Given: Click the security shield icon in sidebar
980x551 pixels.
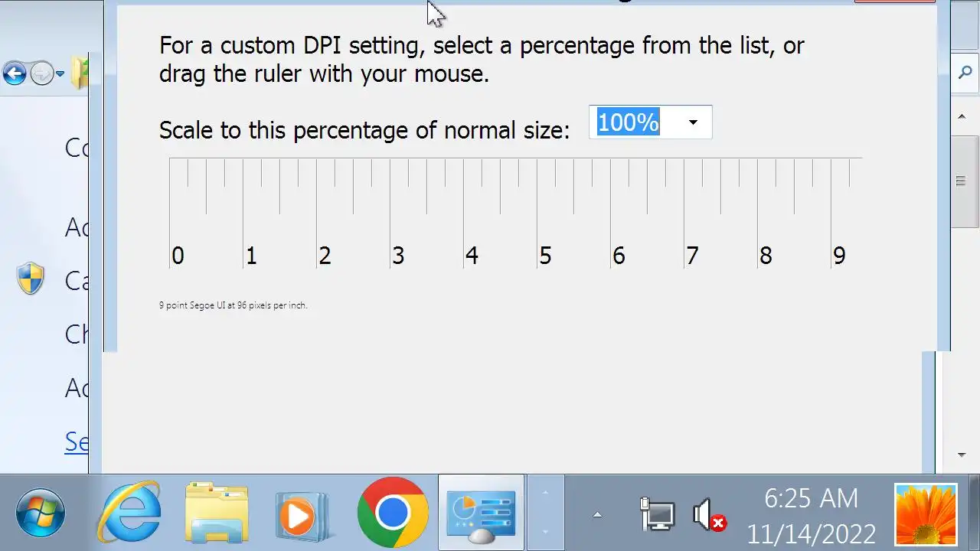Looking at the screenshot, I should [31, 279].
